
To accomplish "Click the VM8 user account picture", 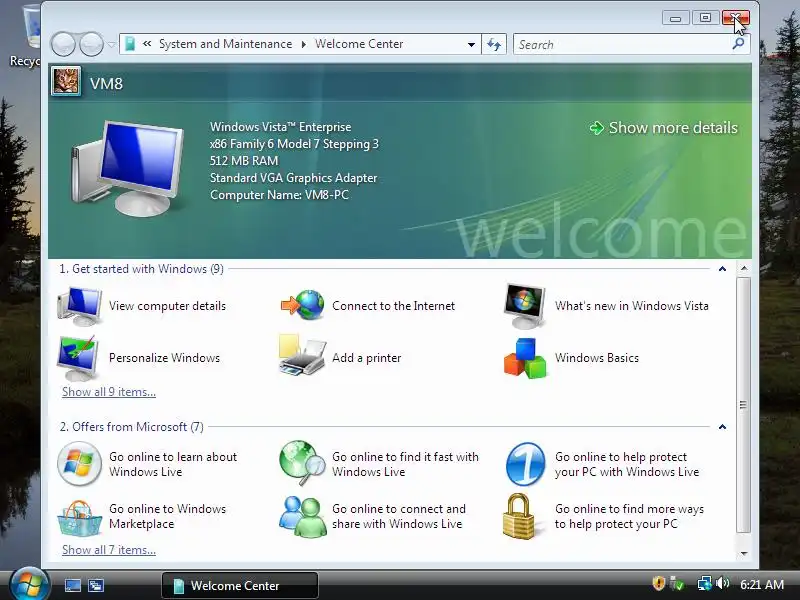I will 66,81.
